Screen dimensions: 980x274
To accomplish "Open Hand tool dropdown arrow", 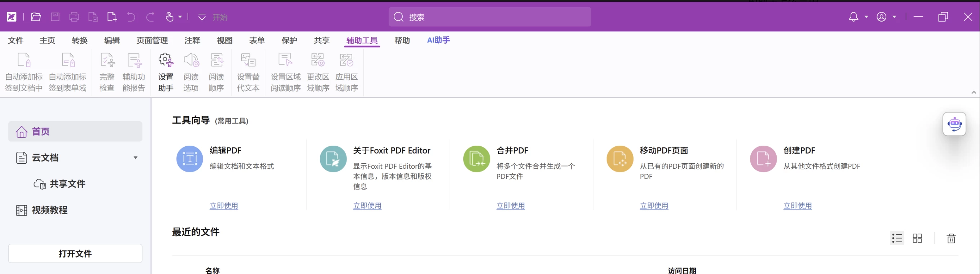I will click(x=180, y=17).
